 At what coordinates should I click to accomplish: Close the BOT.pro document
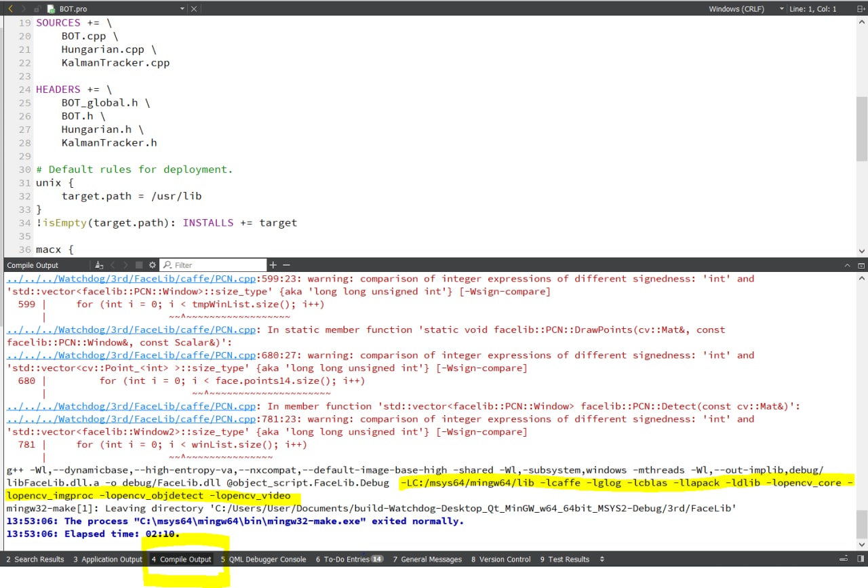(194, 9)
